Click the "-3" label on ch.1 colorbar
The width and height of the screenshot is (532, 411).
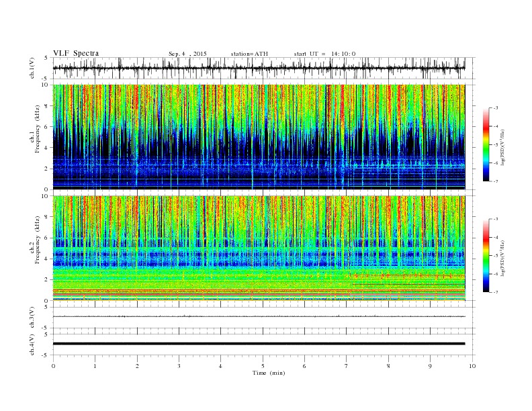coord(496,108)
